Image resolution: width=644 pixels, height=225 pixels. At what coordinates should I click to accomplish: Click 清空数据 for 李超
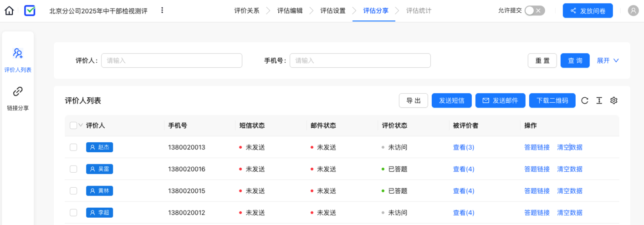(x=570, y=213)
